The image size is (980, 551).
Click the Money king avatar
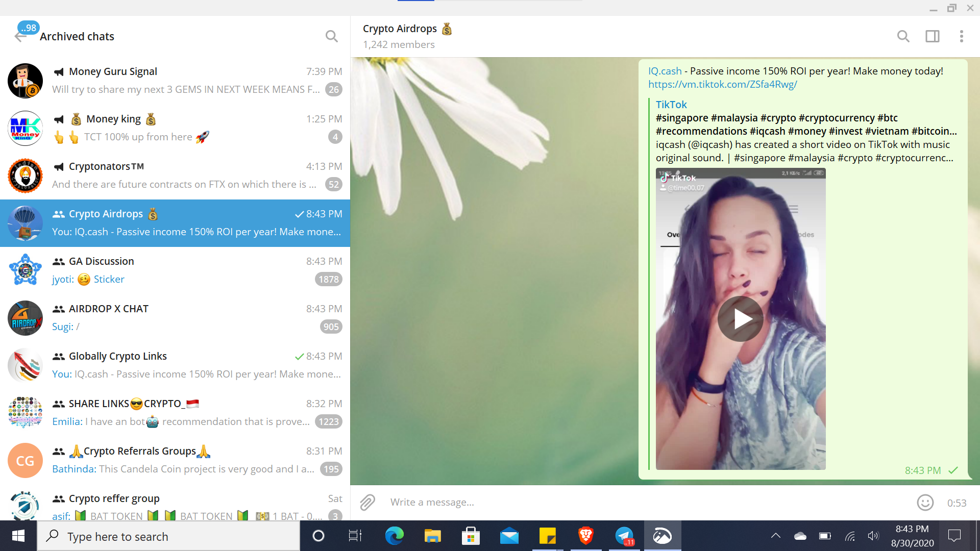coord(25,128)
